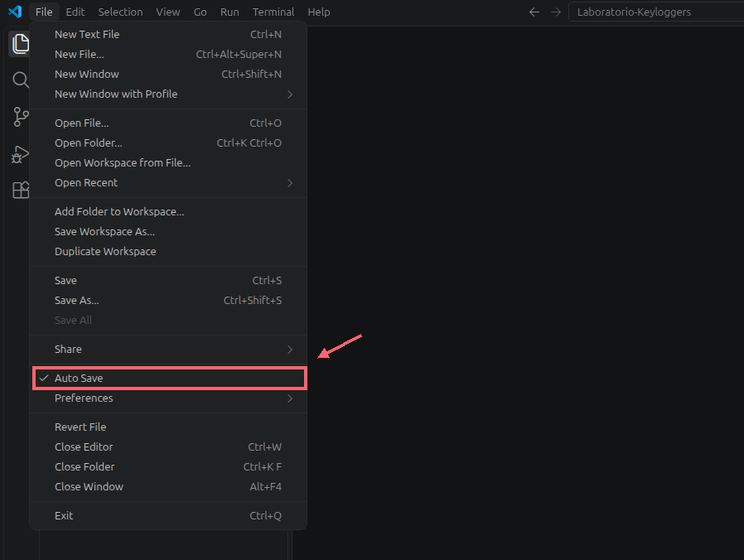Open the Run menu
The image size is (744, 560).
coord(229,12)
